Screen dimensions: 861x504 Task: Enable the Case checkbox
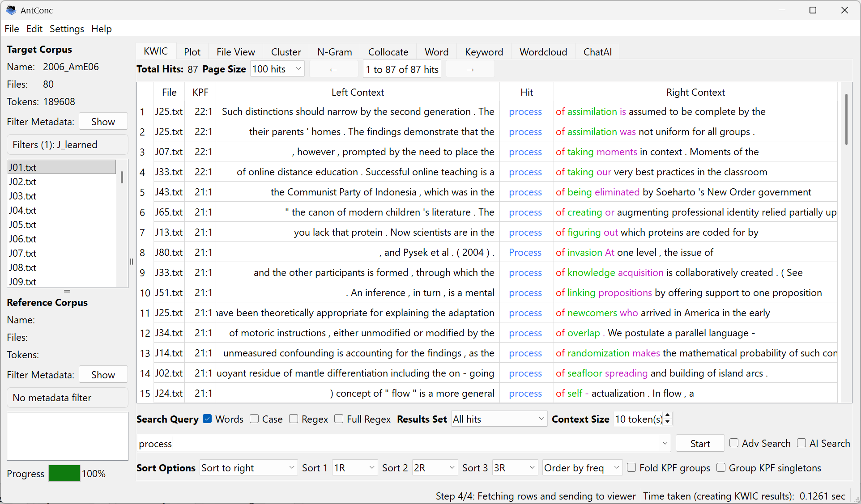[x=254, y=419]
